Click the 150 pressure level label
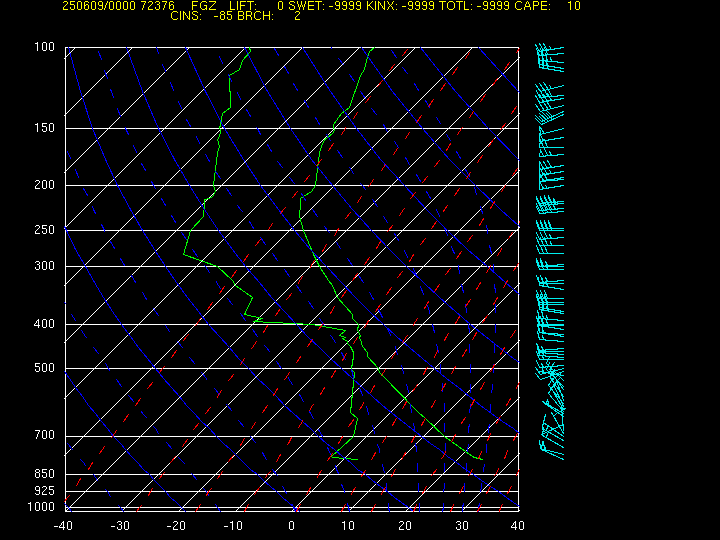 (45, 128)
